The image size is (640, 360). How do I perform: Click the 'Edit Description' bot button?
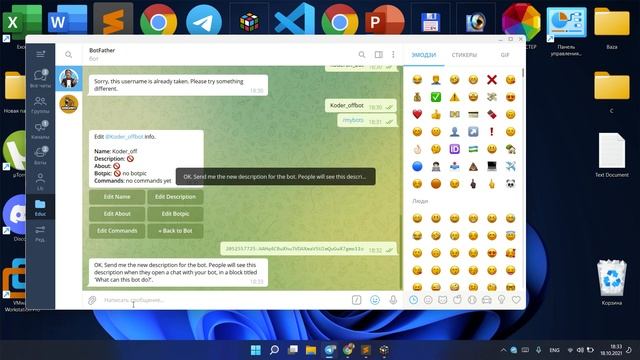[175, 197]
